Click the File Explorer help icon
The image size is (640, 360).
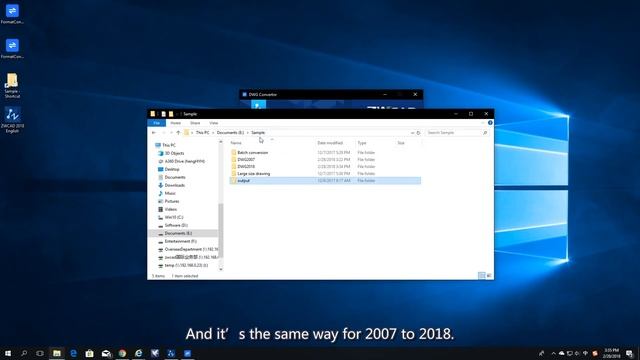(490, 123)
